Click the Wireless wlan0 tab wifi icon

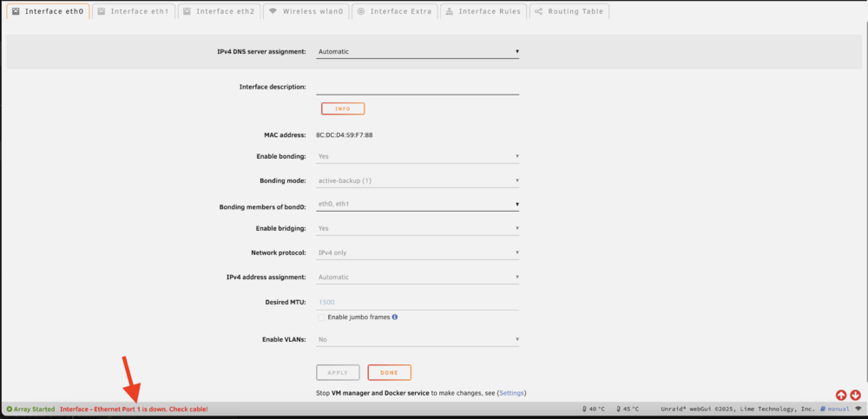point(273,11)
